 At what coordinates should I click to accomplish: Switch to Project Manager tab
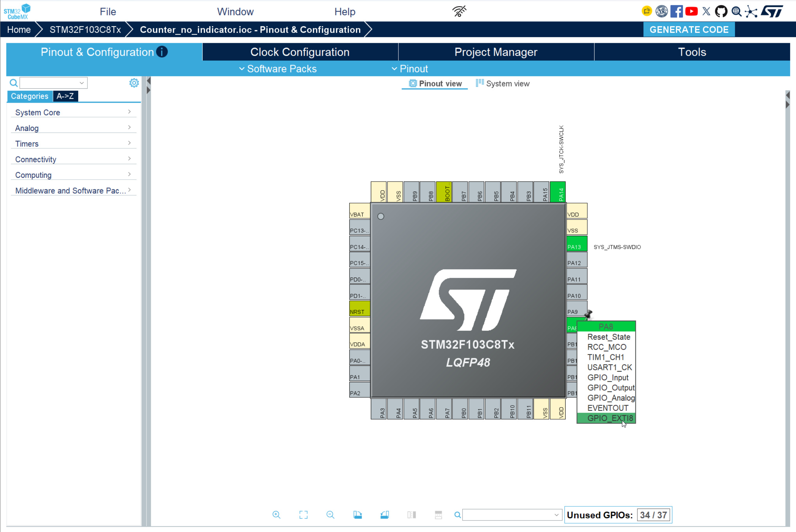(x=496, y=52)
